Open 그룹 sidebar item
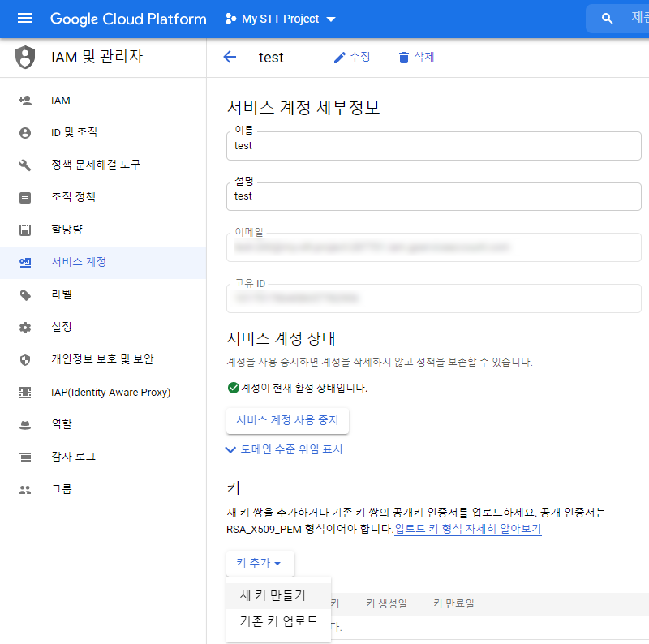 [104, 489]
